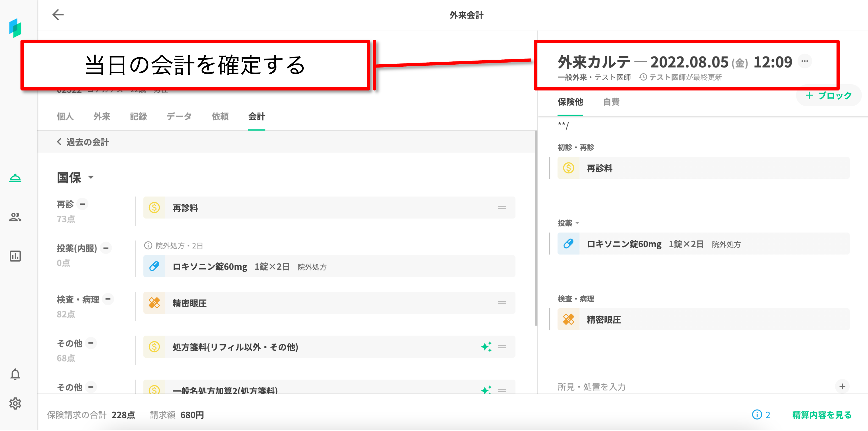Click the info icon showing 2

pyautogui.click(x=757, y=415)
